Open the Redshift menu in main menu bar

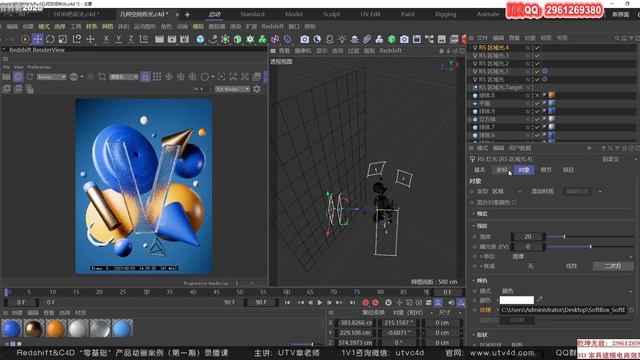click(272, 27)
